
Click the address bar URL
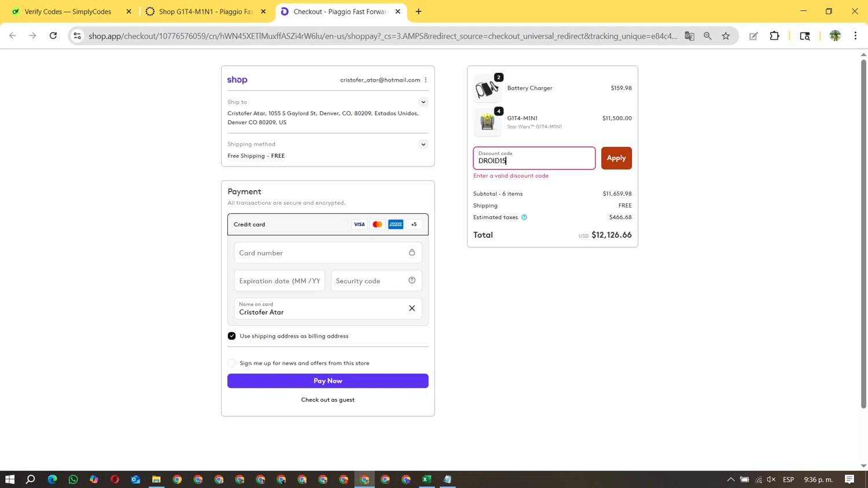click(382, 36)
